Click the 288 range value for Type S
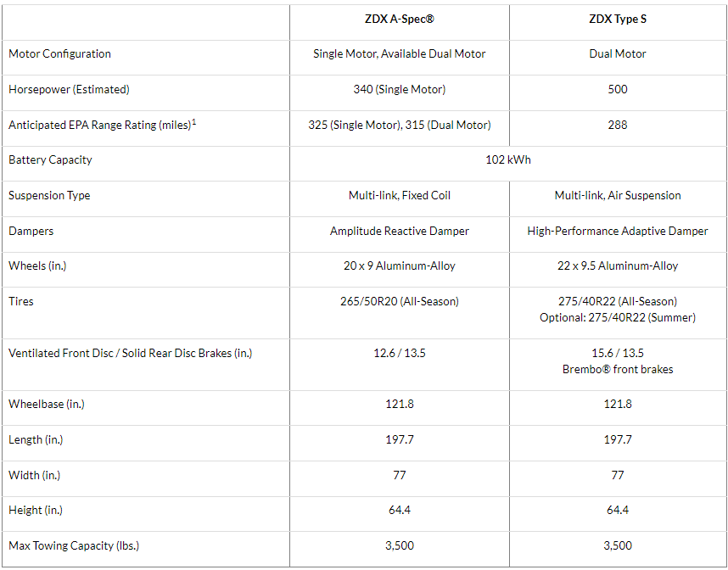This screenshot has width=728, height=570. [617, 125]
